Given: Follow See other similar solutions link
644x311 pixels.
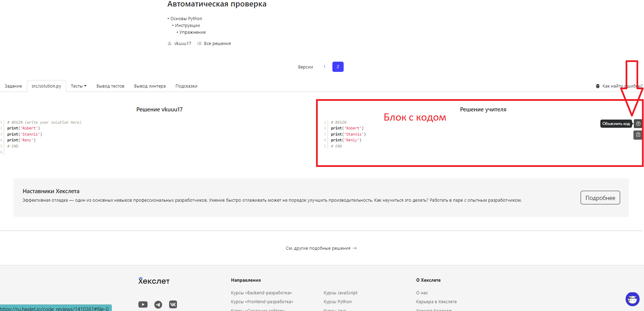Looking at the screenshot, I should (321, 248).
